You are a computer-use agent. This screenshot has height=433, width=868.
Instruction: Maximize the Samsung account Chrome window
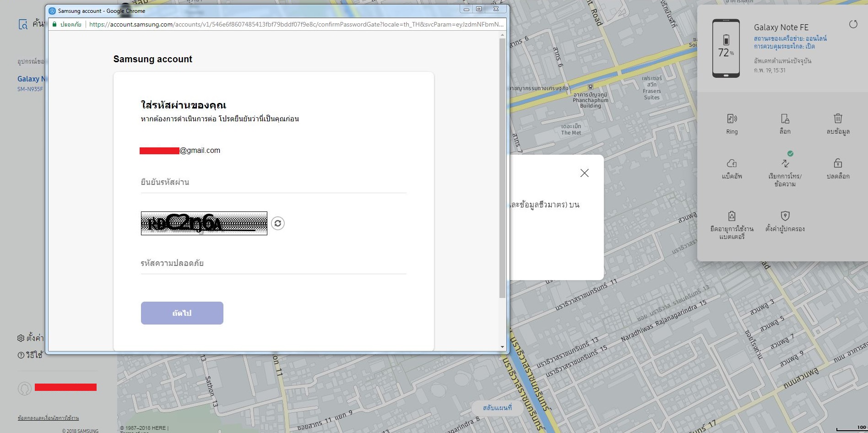(479, 9)
